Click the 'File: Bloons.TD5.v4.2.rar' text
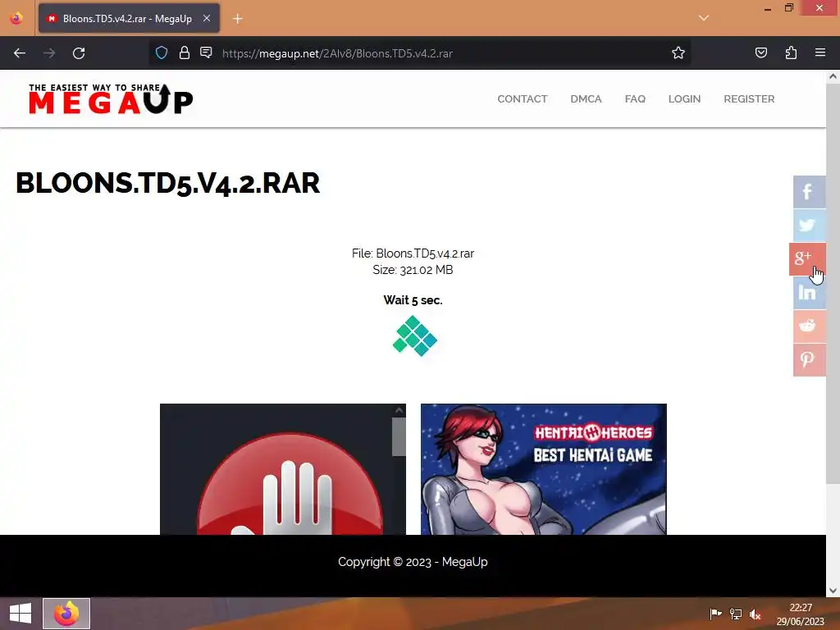 413,253
